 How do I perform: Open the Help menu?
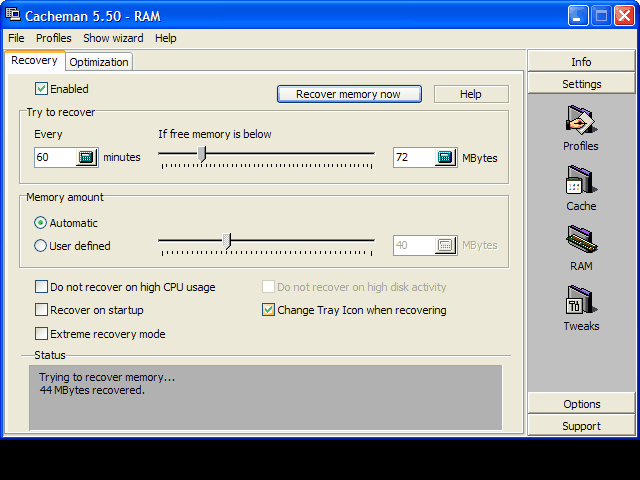(x=166, y=38)
